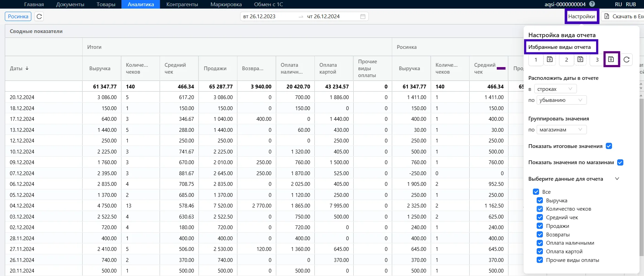Click the help question mark icon
The width and height of the screenshot is (644, 276).
(592, 4)
